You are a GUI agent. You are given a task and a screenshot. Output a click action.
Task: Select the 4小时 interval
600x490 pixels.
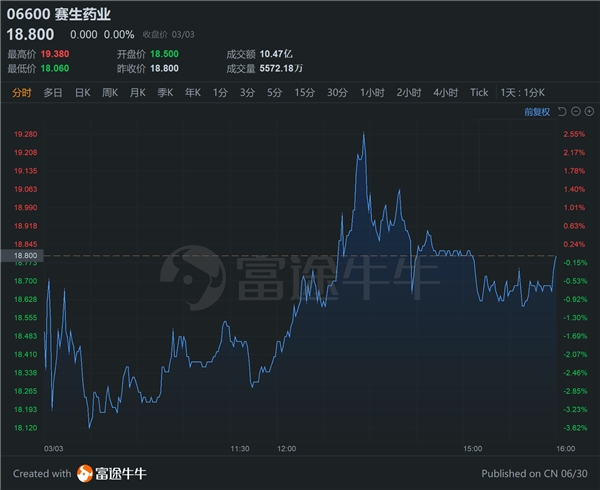[445, 93]
